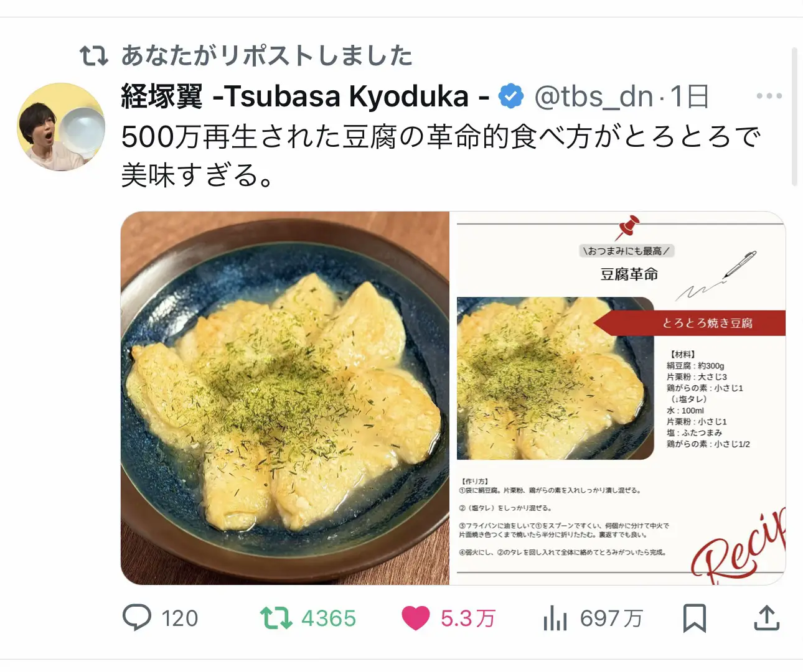
Task: Open the tofu dish photo on the left
Action: click(x=285, y=398)
